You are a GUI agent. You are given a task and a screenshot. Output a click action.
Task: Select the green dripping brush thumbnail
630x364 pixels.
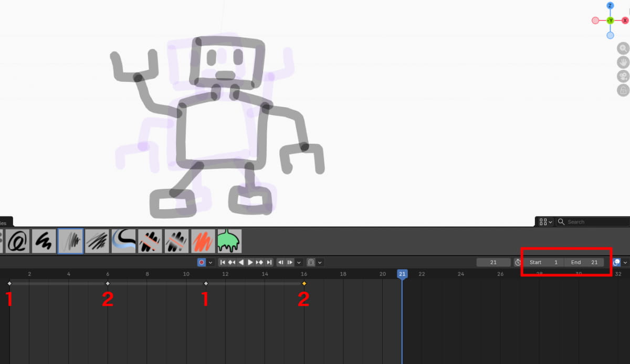[x=229, y=241]
